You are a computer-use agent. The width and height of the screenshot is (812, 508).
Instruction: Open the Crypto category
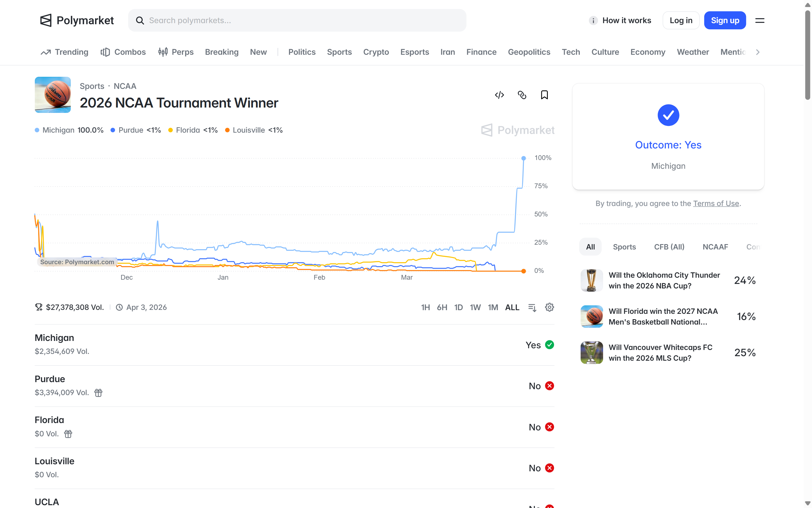pyautogui.click(x=376, y=52)
